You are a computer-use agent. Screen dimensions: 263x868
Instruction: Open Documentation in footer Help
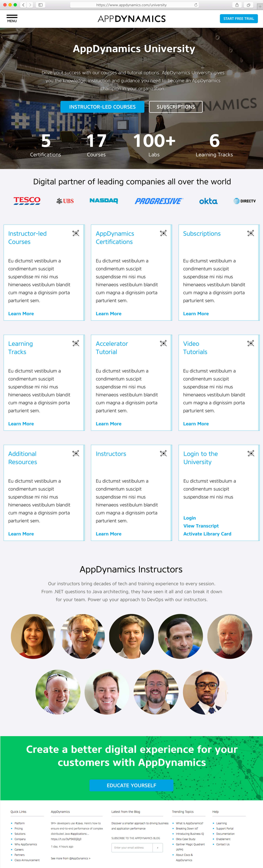(225, 834)
